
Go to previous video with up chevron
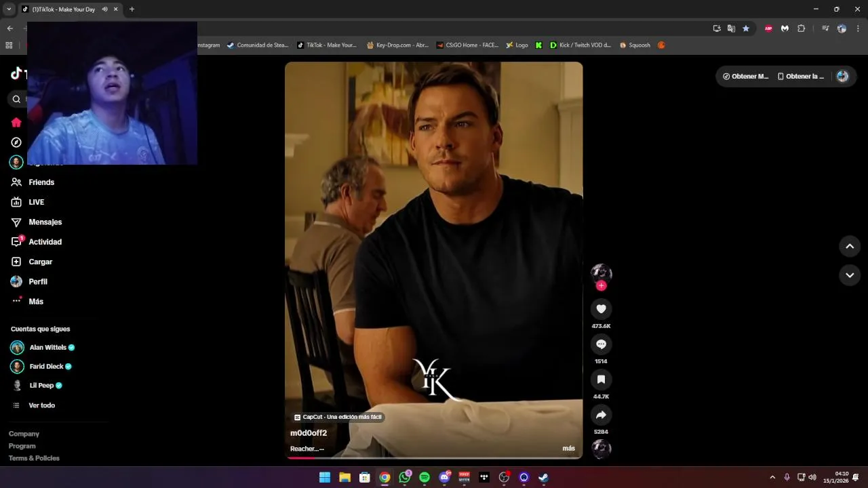(x=850, y=246)
